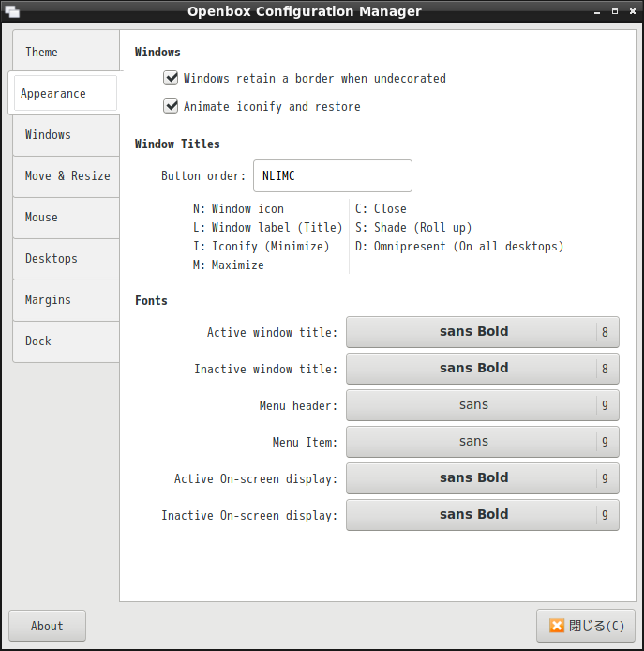Click the 'C: Close' legend text
Image resolution: width=644 pixels, height=651 pixels.
381,208
